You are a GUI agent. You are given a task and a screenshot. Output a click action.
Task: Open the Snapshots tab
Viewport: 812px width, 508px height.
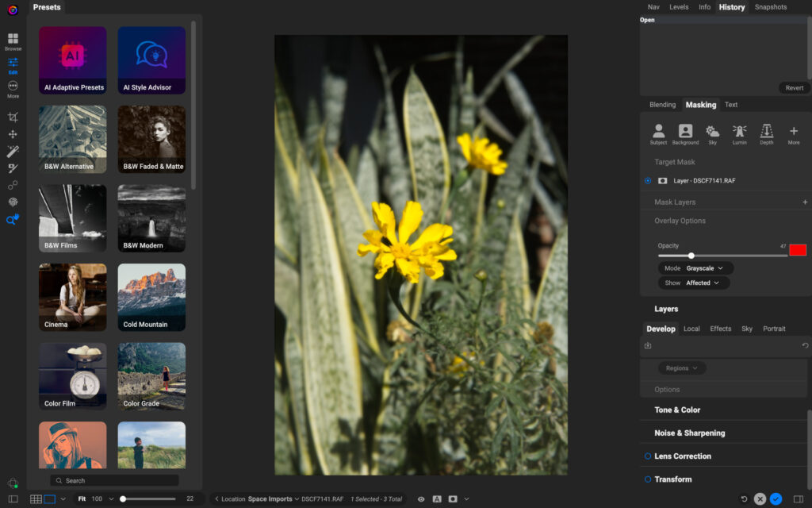770,7
